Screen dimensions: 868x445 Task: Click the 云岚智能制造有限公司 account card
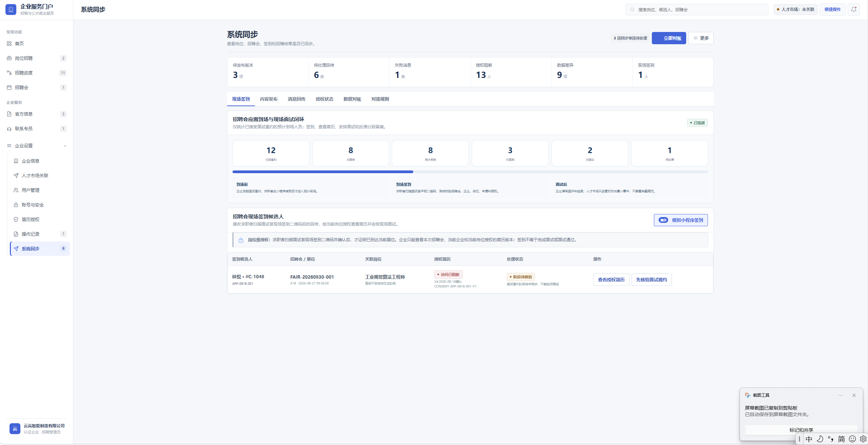point(36,429)
